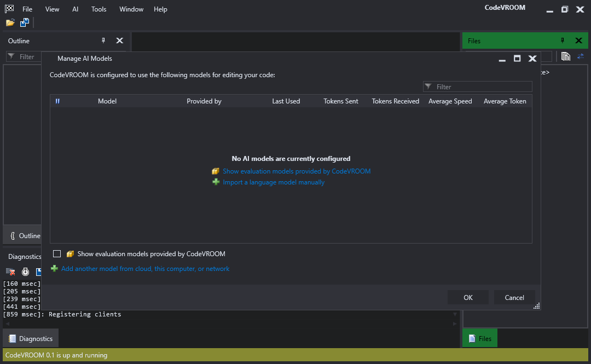Click Import a language model manually link
Image resolution: width=591 pixels, height=364 pixels.
273,182
